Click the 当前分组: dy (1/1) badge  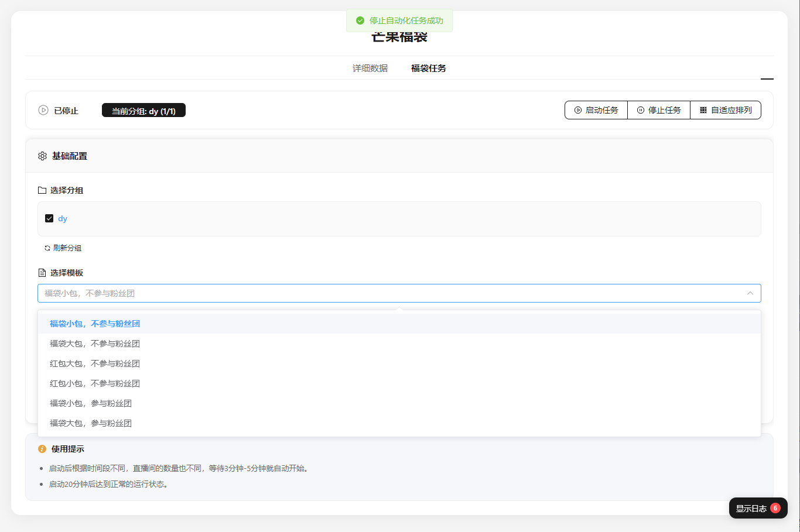[x=143, y=111]
